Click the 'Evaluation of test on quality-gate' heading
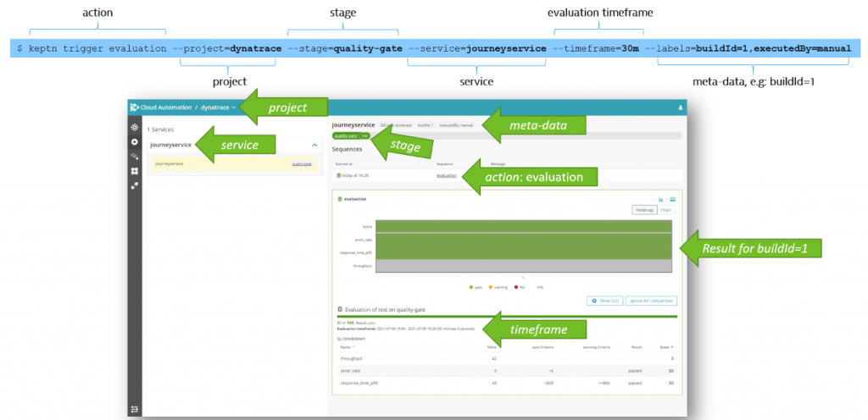Viewport: 868px width, 420px height. 385,310
